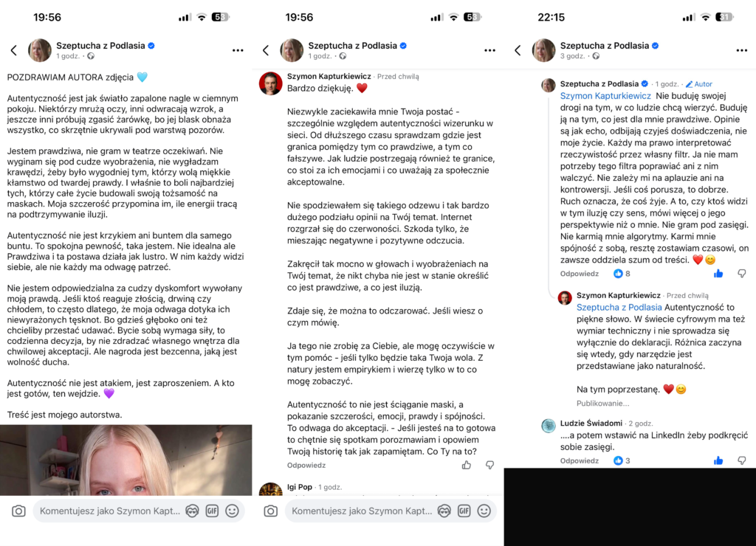
Task: Open the Szeptucha z Podlasia mention link
Action: pyautogui.click(x=619, y=308)
